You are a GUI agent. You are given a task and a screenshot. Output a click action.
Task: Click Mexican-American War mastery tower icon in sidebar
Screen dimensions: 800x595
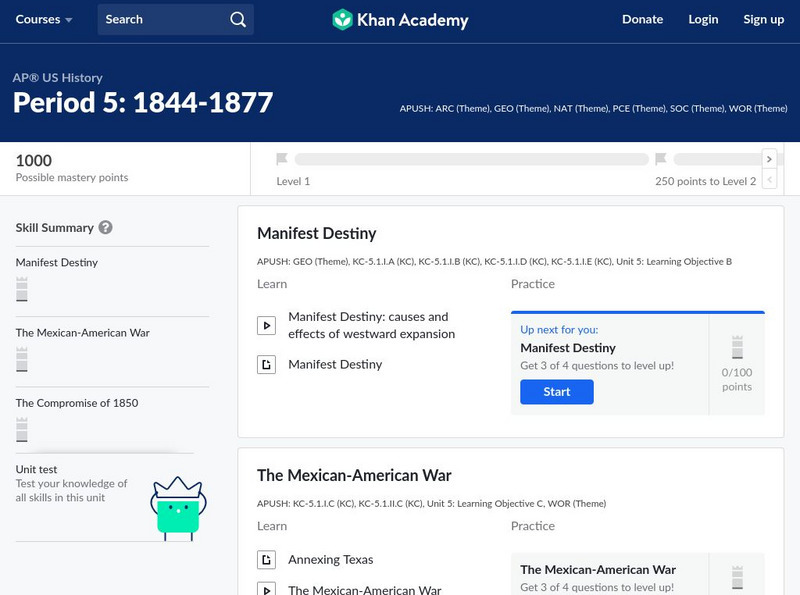21,359
